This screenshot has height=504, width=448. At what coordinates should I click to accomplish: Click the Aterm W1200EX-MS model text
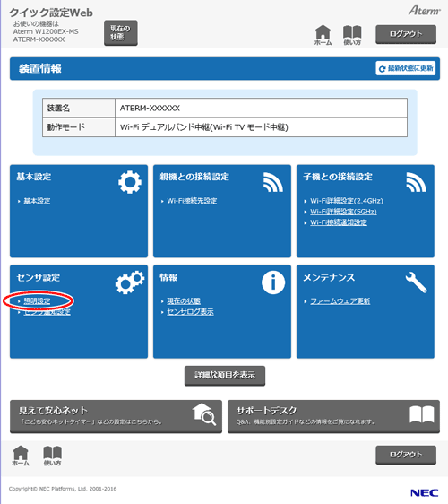[x=46, y=31]
